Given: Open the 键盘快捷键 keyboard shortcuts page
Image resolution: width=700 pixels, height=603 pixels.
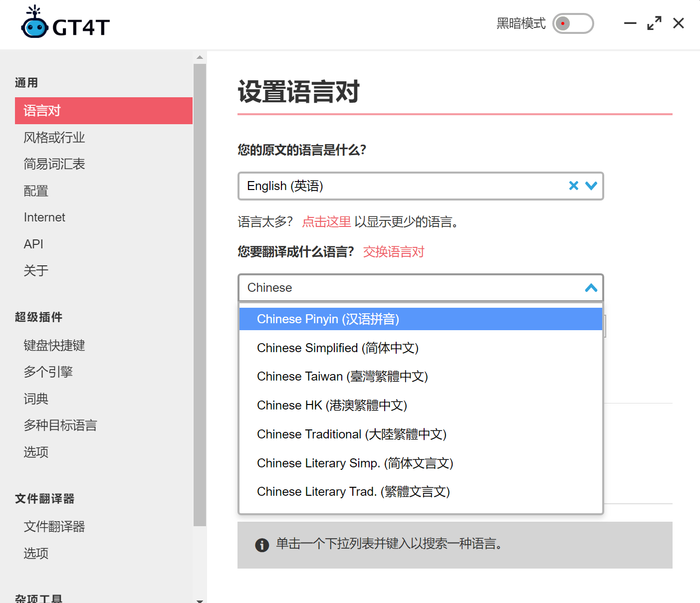Looking at the screenshot, I should click(x=54, y=345).
